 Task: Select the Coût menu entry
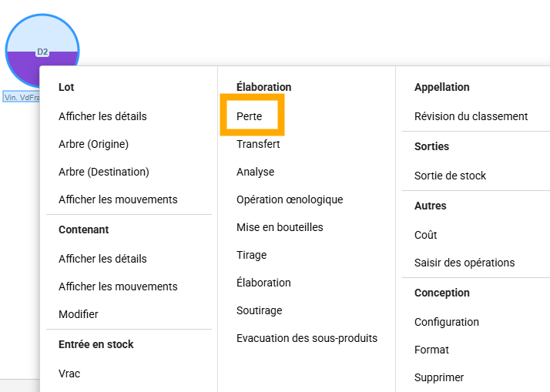pos(425,235)
